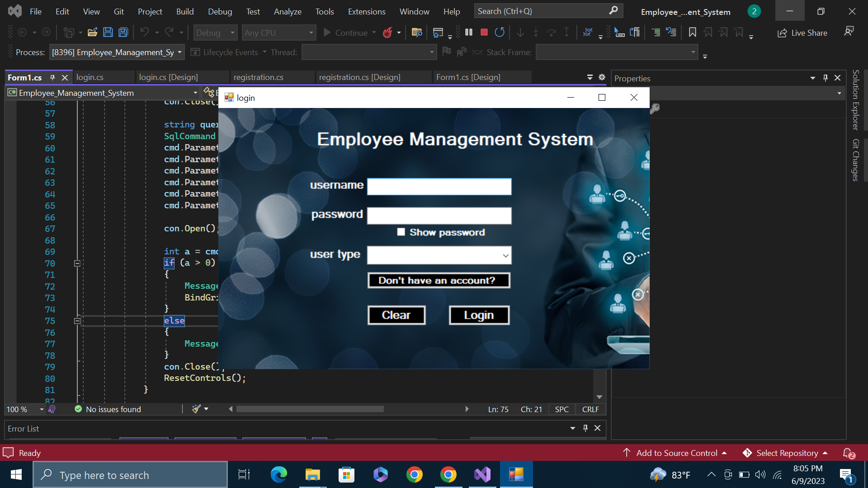
Task: Pin the Error List panel
Action: pyautogui.click(x=585, y=428)
